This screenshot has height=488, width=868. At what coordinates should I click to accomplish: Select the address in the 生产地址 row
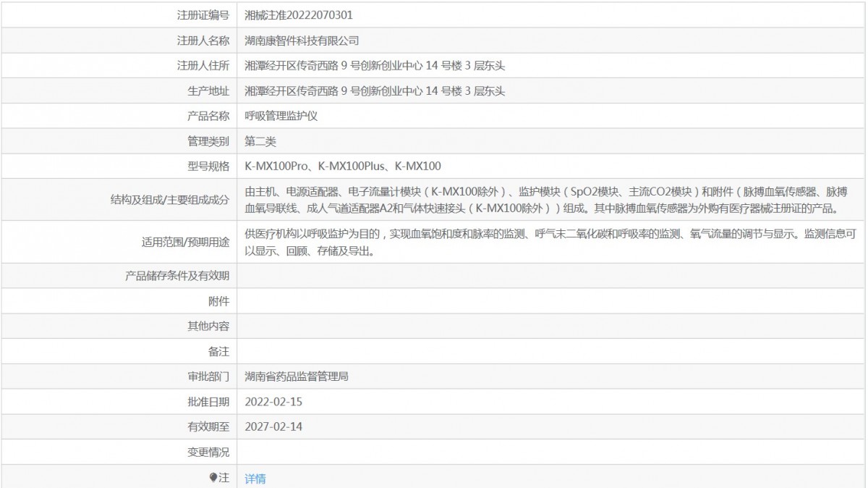coord(375,91)
